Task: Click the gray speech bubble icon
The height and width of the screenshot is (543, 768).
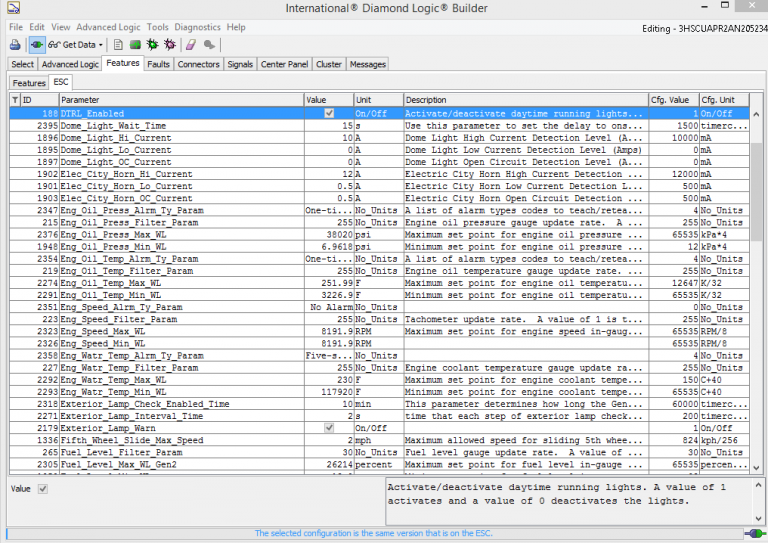Action: [x=209, y=45]
